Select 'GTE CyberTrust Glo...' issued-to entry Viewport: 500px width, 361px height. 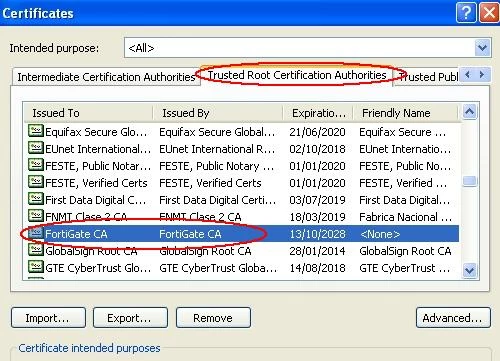click(98, 268)
